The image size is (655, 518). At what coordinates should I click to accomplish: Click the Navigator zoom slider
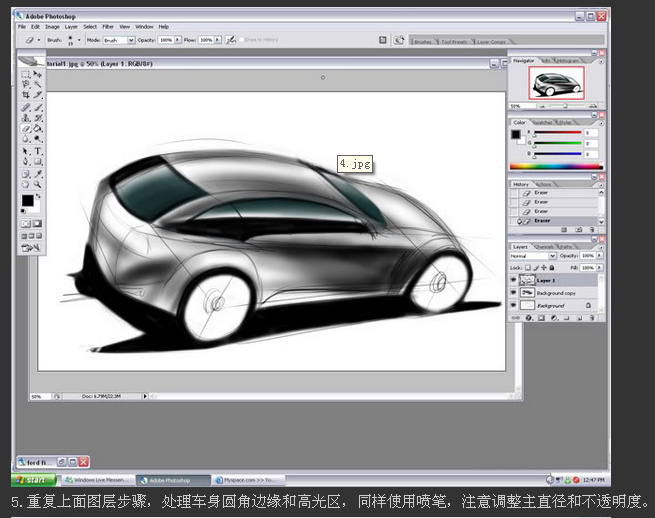tap(566, 106)
